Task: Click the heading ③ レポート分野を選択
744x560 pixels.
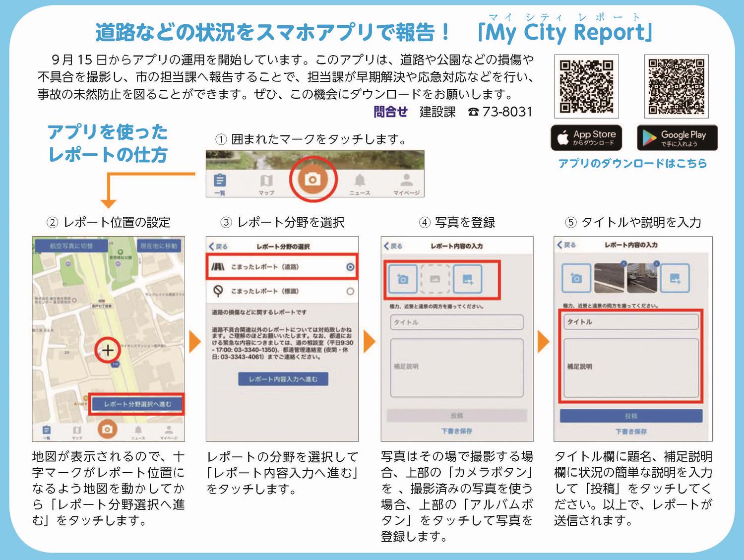Action: [283, 222]
